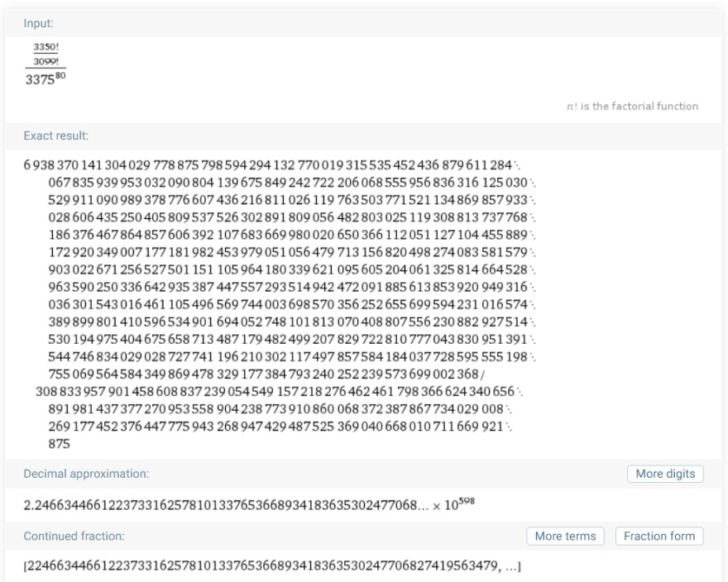Select the Input section header

39,23
